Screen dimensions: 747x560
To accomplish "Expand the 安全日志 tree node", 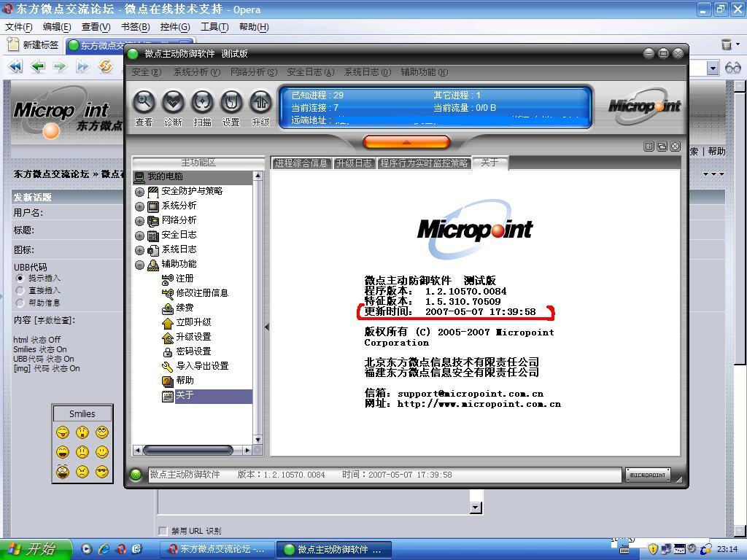I will [139, 236].
